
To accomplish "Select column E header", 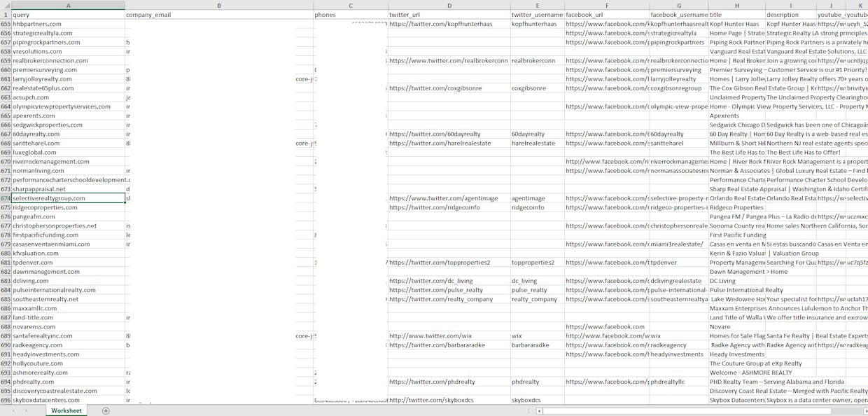I will (x=538, y=5).
